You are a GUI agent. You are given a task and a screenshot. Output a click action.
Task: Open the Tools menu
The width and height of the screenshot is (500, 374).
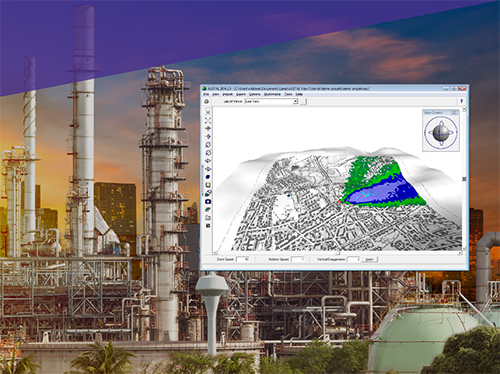pyautogui.click(x=288, y=94)
